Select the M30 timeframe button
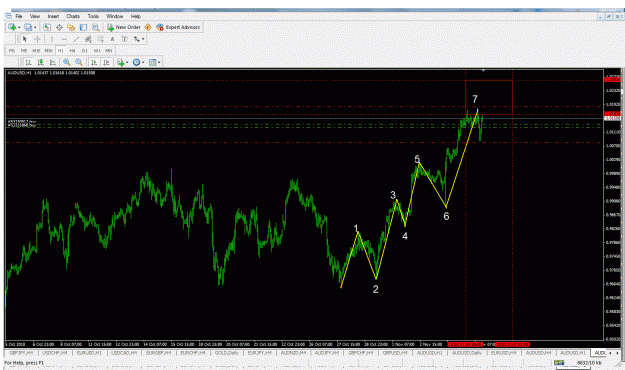This screenshot has height=370, width=625. (x=48, y=51)
